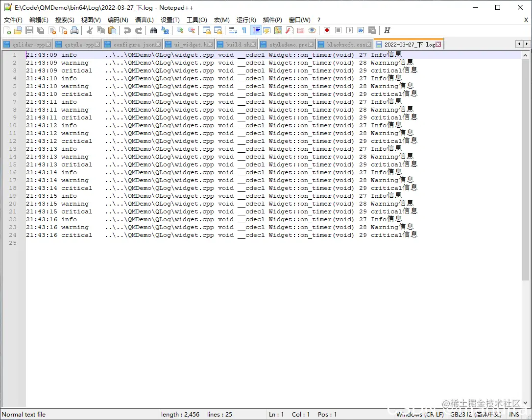The image size is (532, 420).
Task: Zoom in on the text
Action: pyautogui.click(x=180, y=30)
